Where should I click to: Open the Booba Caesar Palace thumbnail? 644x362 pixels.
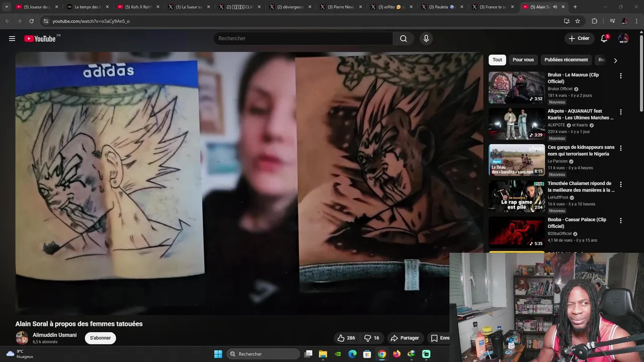click(517, 232)
